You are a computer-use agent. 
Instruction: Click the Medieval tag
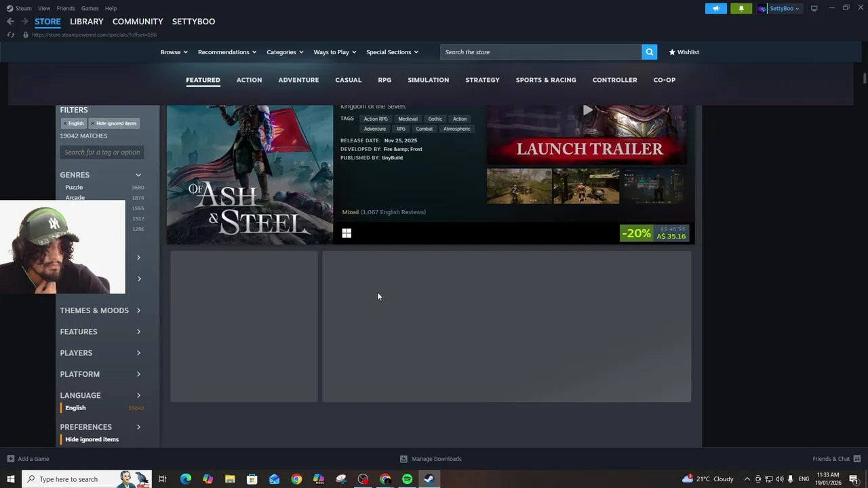click(408, 119)
